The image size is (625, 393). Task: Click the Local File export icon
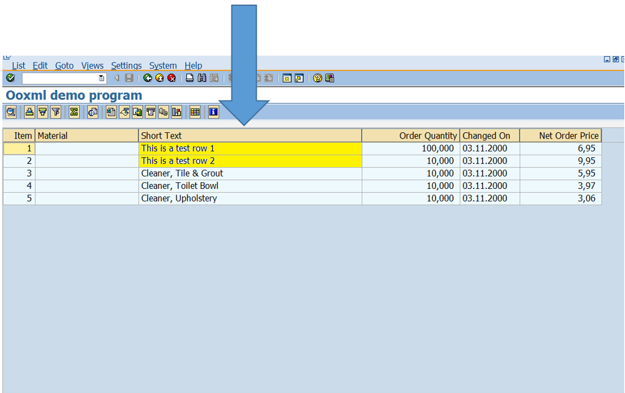(x=138, y=112)
